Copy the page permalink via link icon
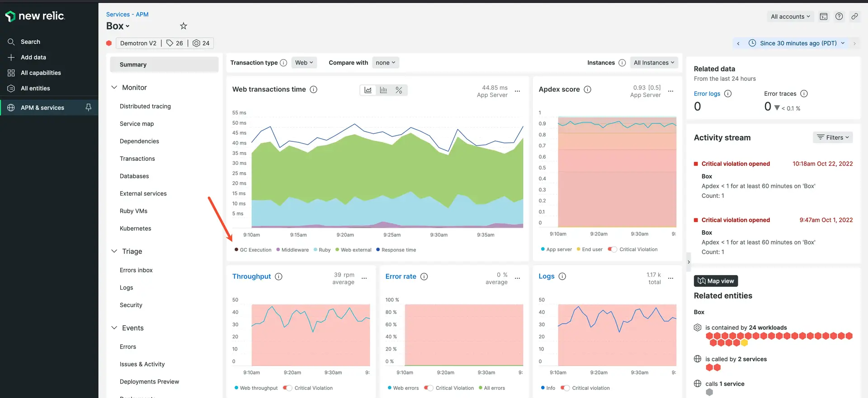The image size is (868, 398). coord(854,17)
